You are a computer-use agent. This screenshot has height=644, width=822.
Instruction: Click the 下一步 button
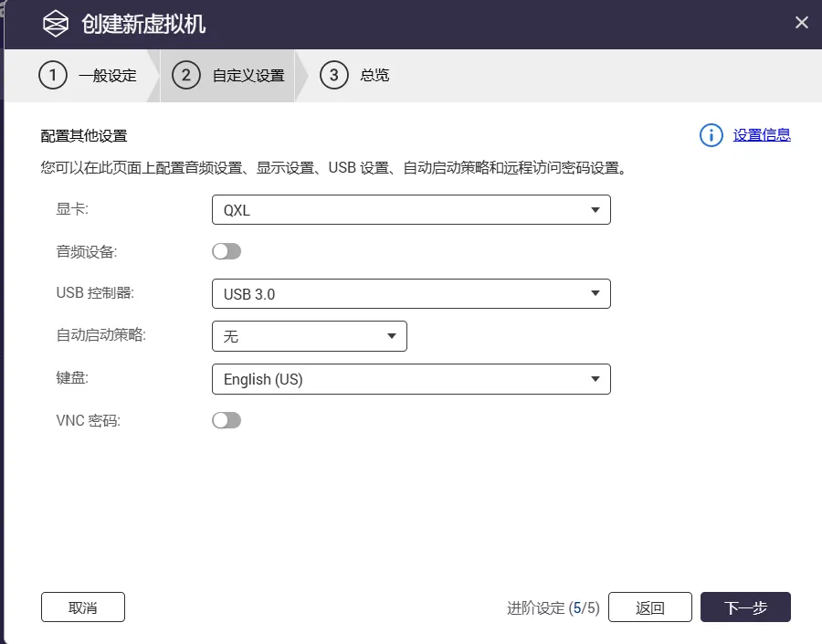click(x=745, y=607)
